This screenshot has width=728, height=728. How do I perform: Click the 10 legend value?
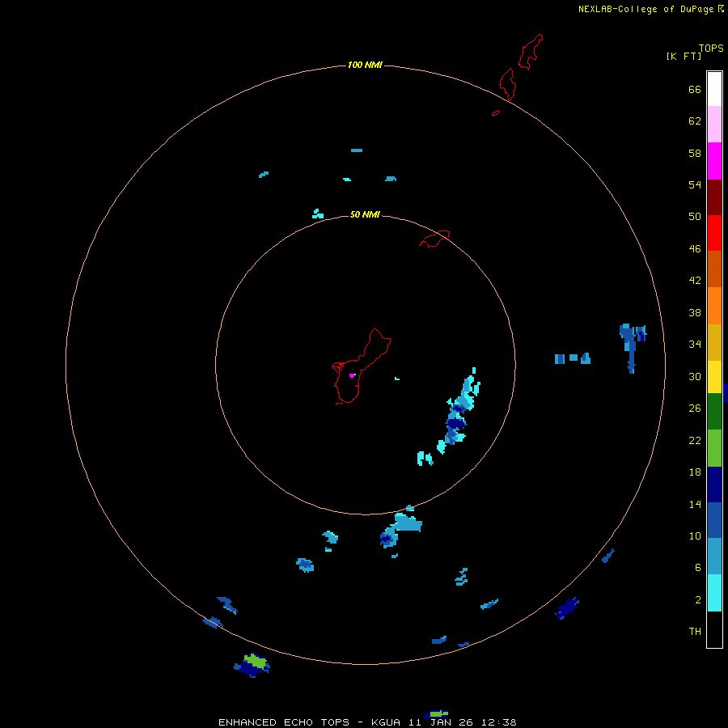(x=695, y=536)
